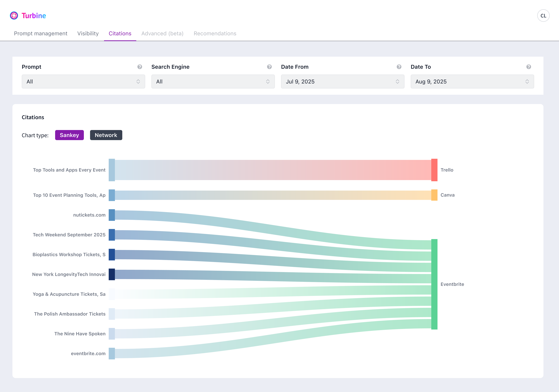Click the Trello label text

447,170
